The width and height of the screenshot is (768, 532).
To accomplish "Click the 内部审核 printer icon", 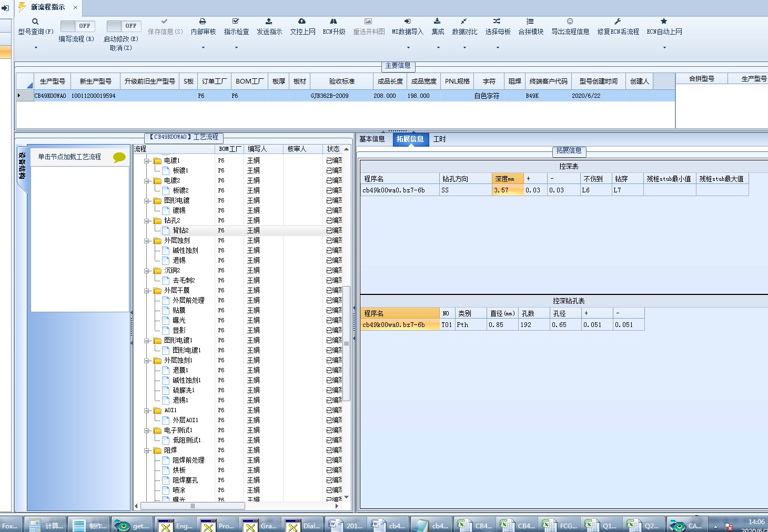I will point(203,22).
